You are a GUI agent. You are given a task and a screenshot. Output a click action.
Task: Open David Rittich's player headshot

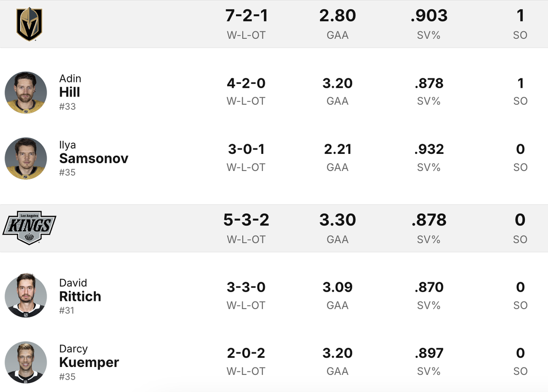click(26, 295)
